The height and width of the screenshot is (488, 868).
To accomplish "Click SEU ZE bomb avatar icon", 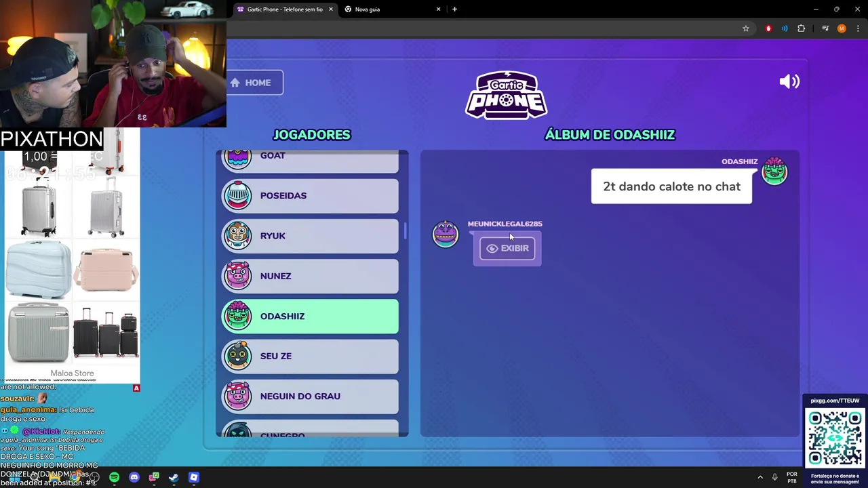I will pyautogui.click(x=237, y=357).
